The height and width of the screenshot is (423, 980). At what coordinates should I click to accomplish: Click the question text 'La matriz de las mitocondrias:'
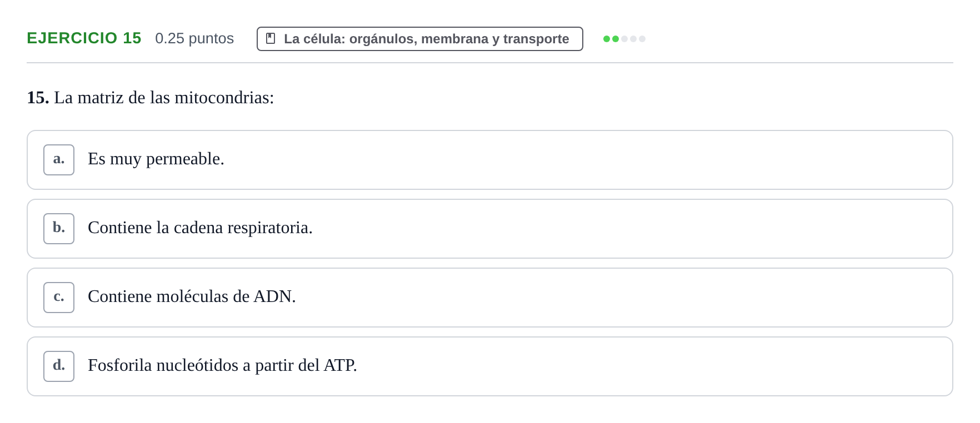pos(164,98)
